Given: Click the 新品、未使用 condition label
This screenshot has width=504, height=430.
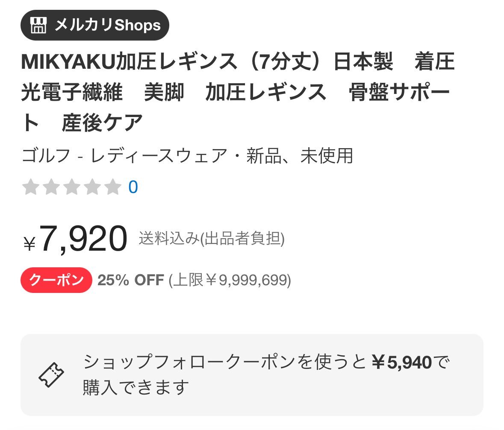Looking at the screenshot, I should pos(300,156).
